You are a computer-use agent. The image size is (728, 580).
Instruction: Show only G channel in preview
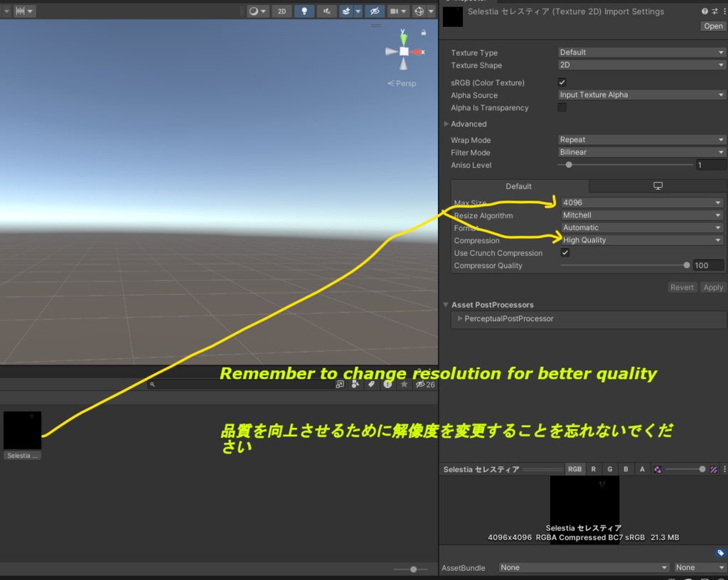(609, 469)
